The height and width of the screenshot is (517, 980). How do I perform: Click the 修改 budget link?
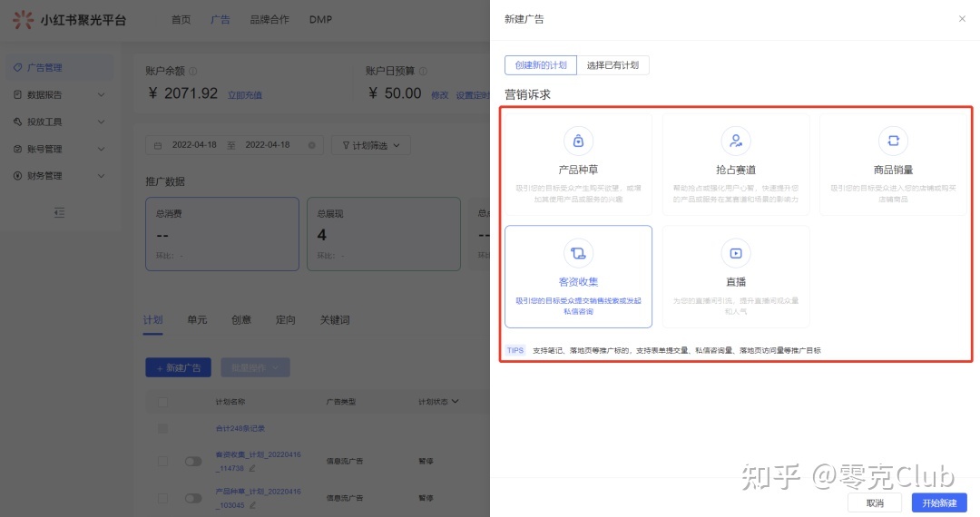pyautogui.click(x=440, y=95)
